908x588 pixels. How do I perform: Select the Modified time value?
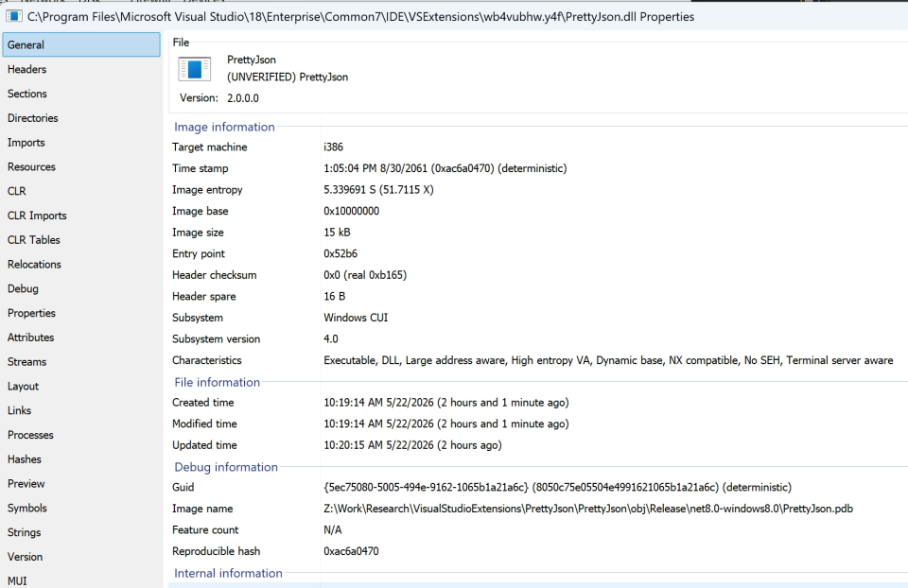445,424
